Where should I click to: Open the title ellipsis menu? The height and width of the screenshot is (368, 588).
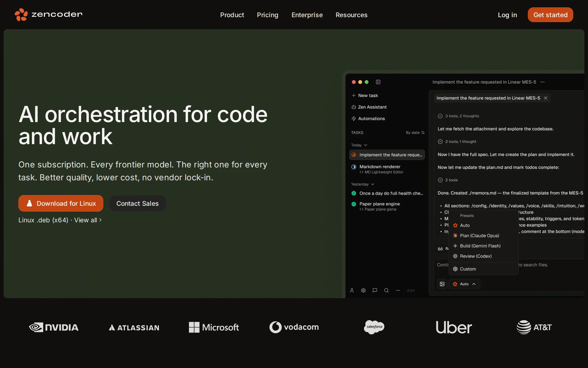pyautogui.click(x=542, y=82)
